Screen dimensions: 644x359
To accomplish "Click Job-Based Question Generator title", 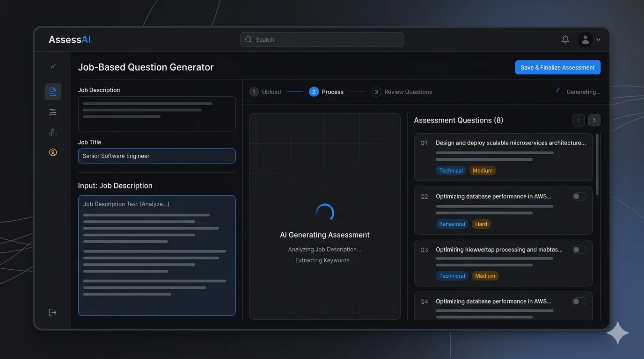I will point(146,67).
